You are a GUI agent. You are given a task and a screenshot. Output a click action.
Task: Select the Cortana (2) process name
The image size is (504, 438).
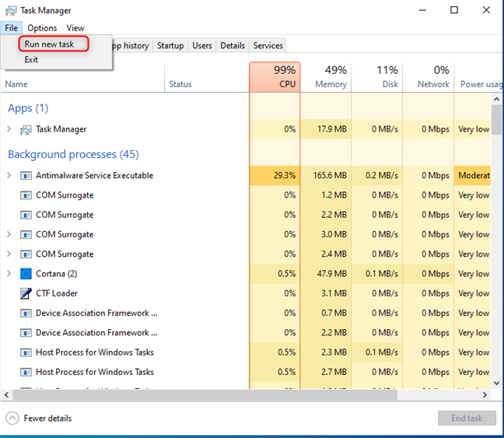57,274
